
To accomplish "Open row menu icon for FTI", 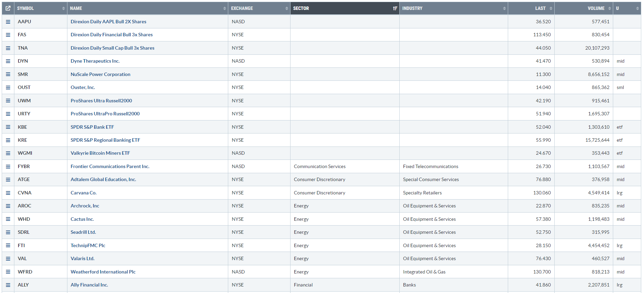I will tap(8, 246).
